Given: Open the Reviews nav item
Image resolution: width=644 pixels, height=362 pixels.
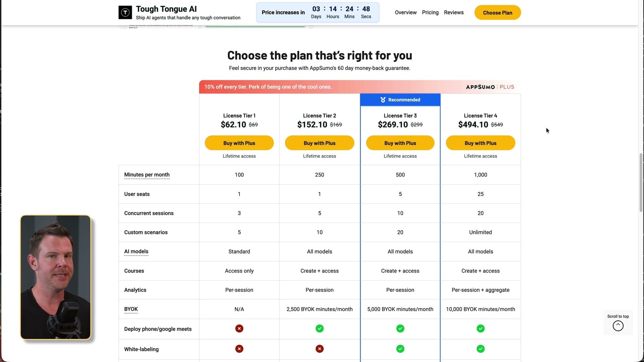Looking at the screenshot, I should pyautogui.click(x=454, y=12).
